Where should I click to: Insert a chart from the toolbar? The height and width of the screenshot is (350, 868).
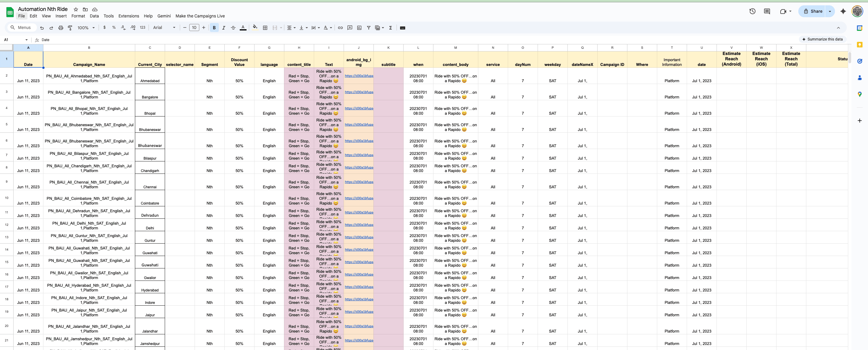tap(359, 28)
